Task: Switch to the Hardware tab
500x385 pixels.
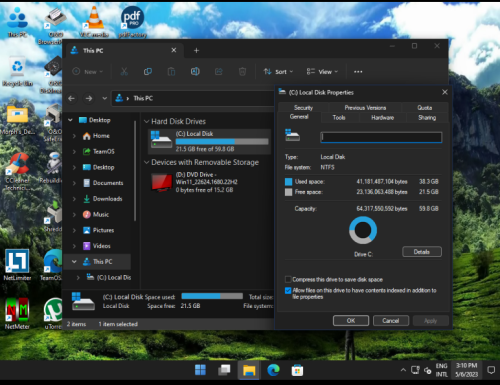Action: pyautogui.click(x=383, y=117)
